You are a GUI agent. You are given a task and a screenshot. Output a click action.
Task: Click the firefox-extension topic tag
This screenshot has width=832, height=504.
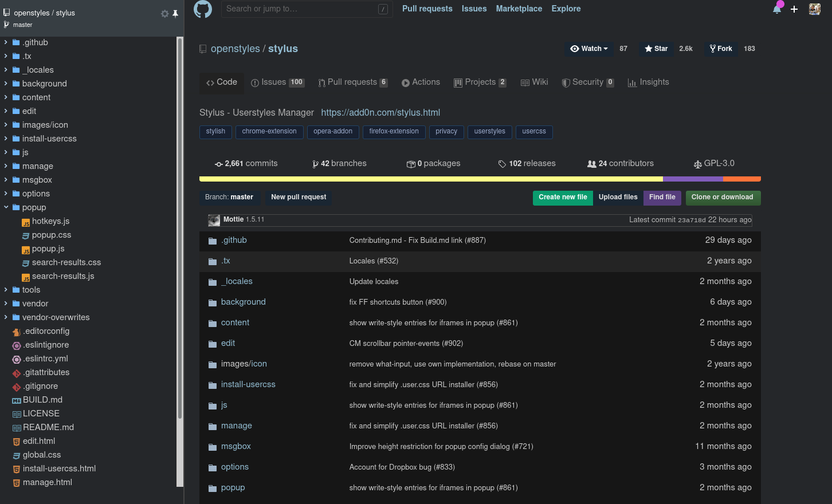[394, 132]
